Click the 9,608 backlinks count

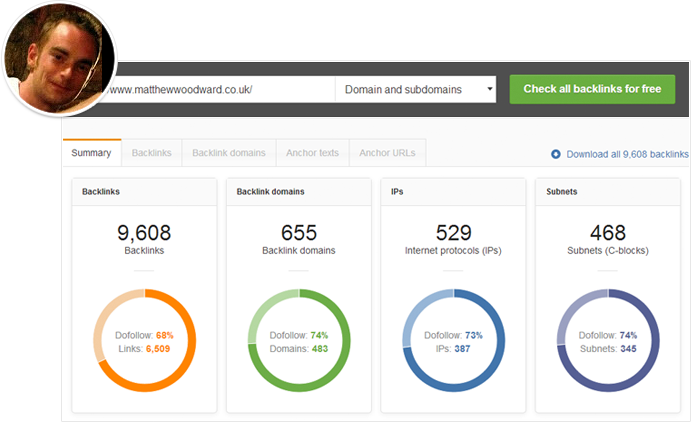(x=144, y=232)
